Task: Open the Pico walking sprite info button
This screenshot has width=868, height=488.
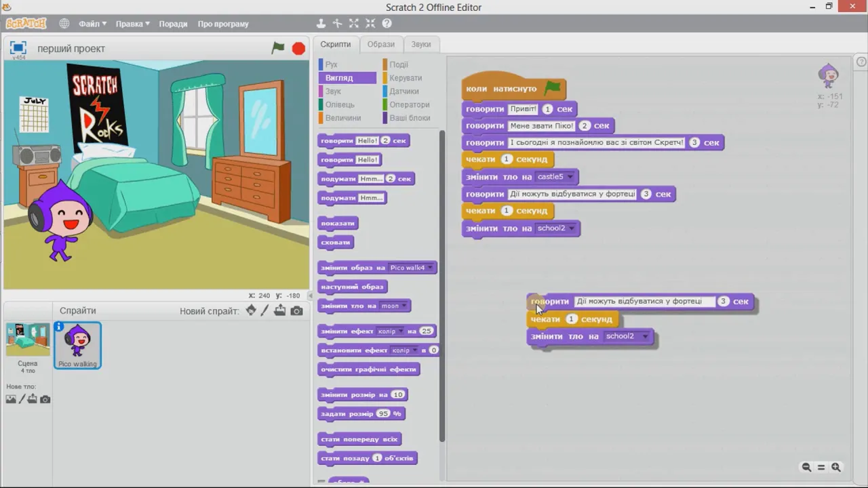Action: point(59,327)
